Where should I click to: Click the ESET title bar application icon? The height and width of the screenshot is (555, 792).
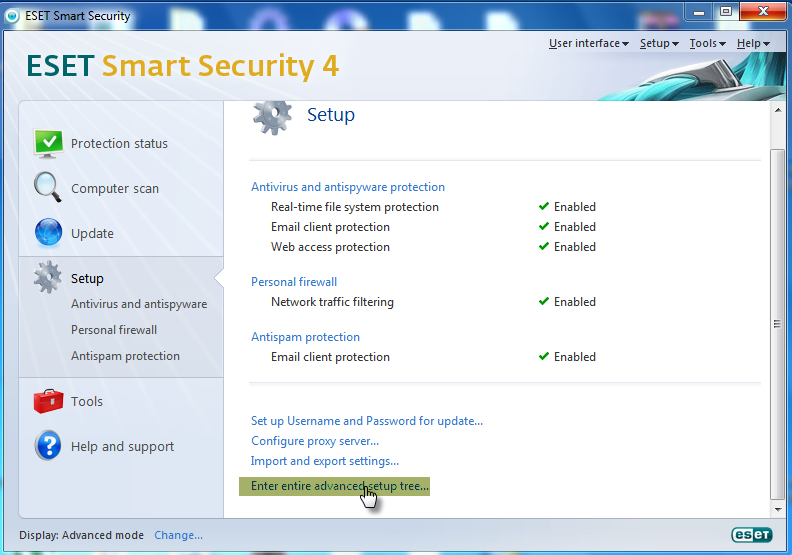point(12,16)
